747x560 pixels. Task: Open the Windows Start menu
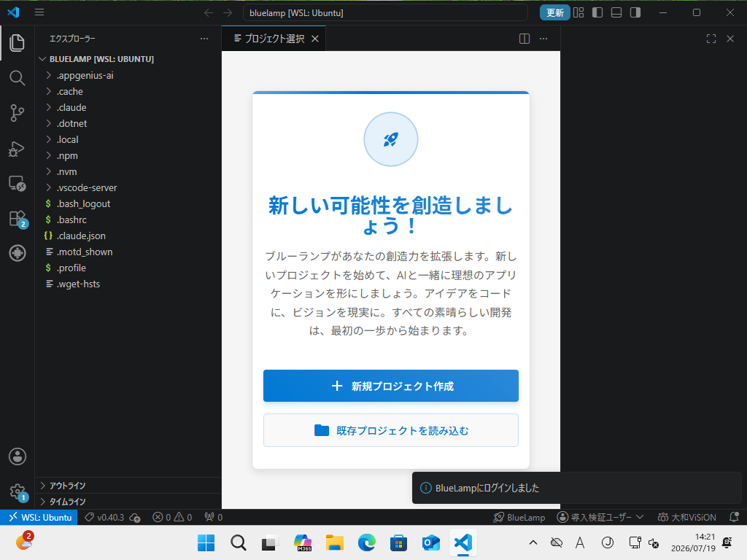click(206, 542)
